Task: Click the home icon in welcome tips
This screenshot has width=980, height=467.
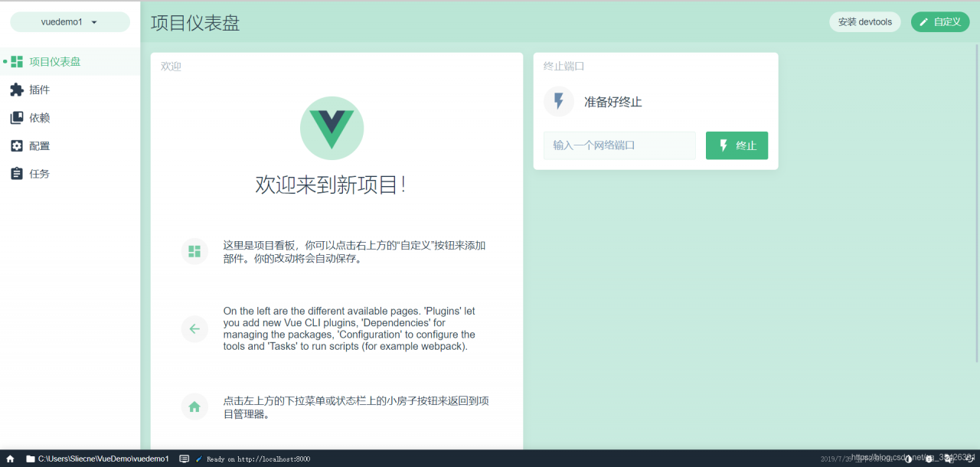Action: point(194,407)
